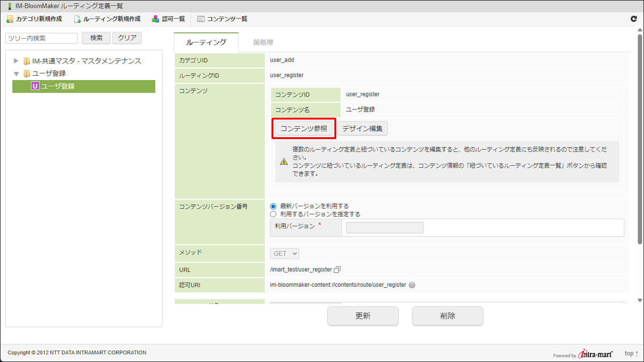This screenshot has width=644, height=362.
Task: Click the 認可URI im-bloommaker-content text
Action: click(338, 285)
